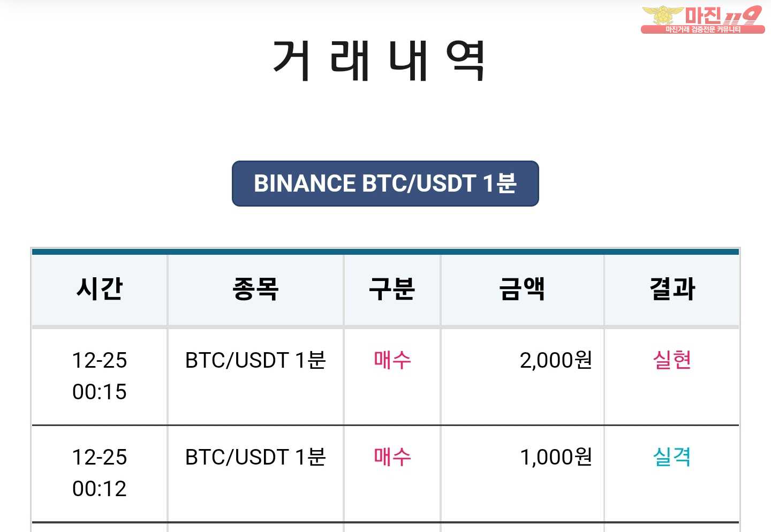Click 매수 label in the 00:12 row
Viewport: 771px width, 532px height.
click(x=392, y=457)
